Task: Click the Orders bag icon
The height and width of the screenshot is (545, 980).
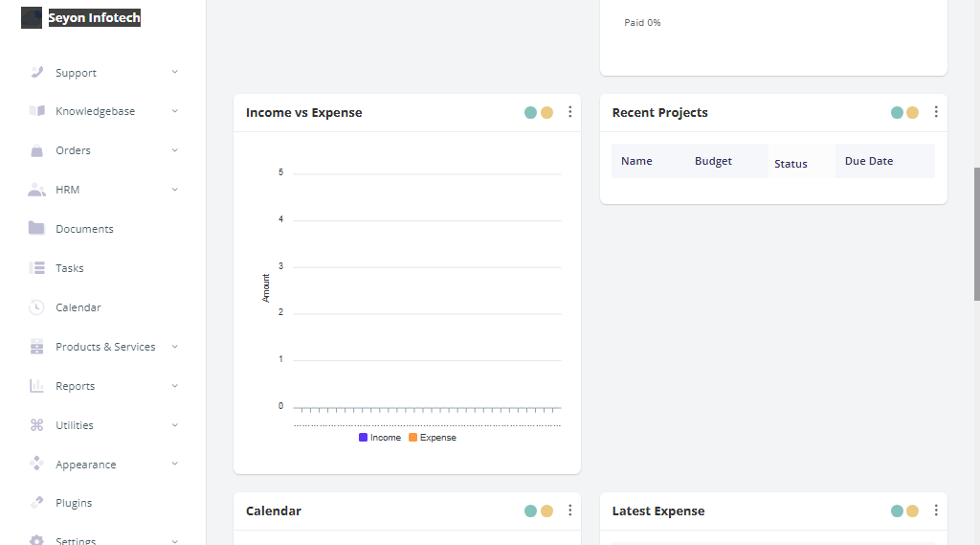Action: [x=37, y=150]
